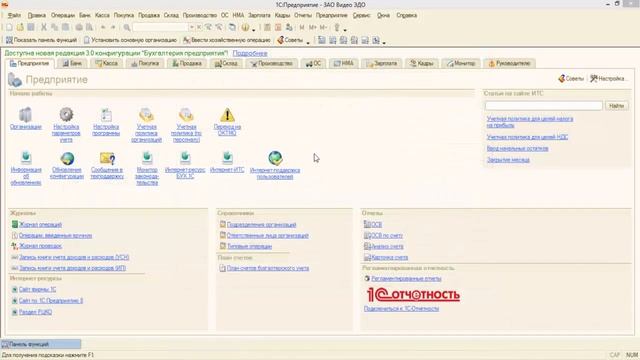
Task: Open Учетная политика (по персоналу) icon
Action: (186, 115)
